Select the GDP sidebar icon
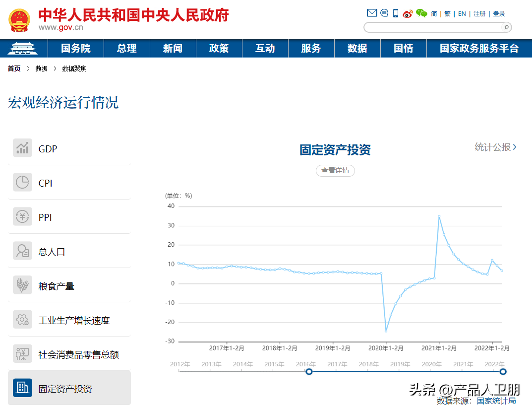532x408 pixels. pyautogui.click(x=22, y=147)
